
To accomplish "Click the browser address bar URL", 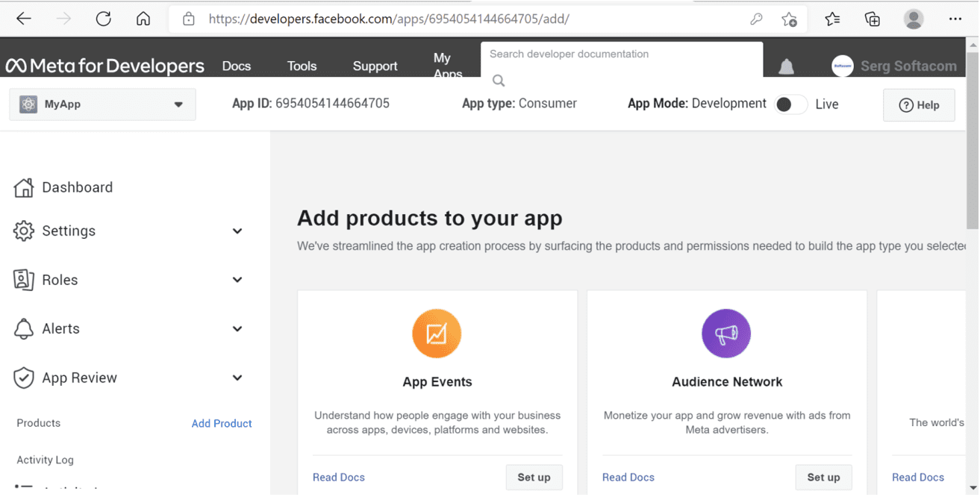I will coord(388,19).
